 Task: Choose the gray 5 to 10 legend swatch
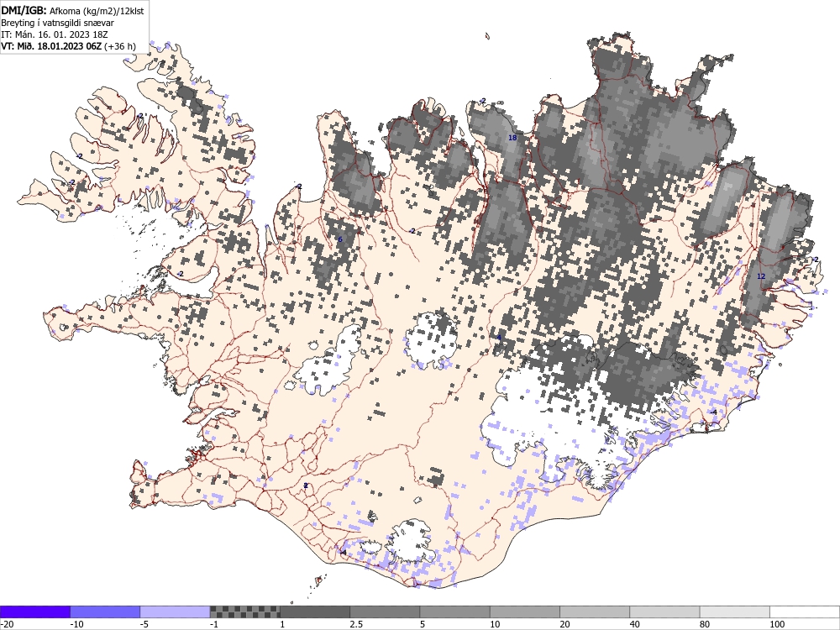pos(454,612)
